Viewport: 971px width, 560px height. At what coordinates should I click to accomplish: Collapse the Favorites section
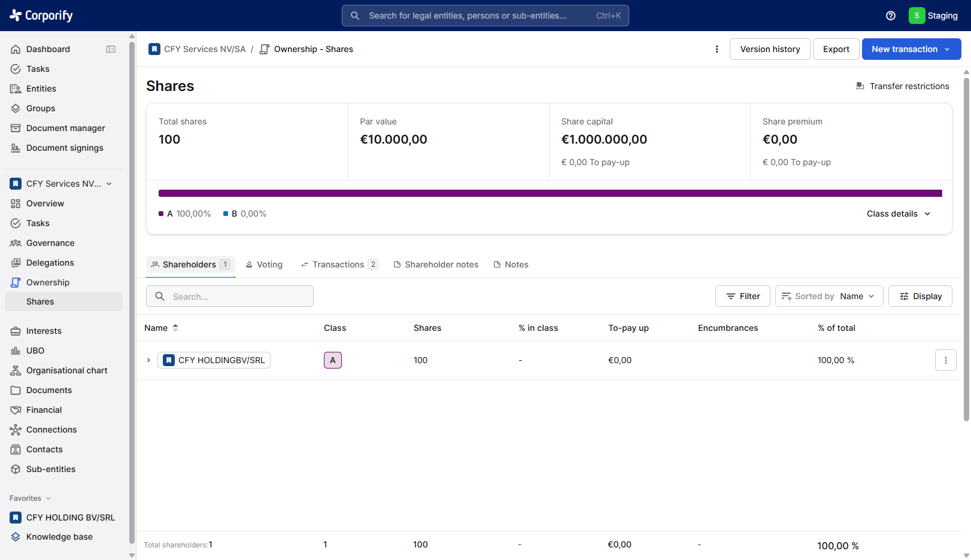(31, 498)
